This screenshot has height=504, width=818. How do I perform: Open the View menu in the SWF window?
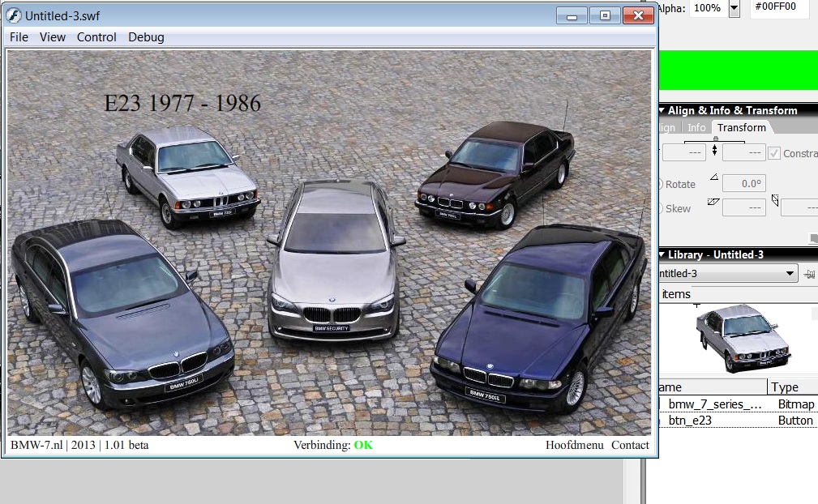[x=53, y=37]
